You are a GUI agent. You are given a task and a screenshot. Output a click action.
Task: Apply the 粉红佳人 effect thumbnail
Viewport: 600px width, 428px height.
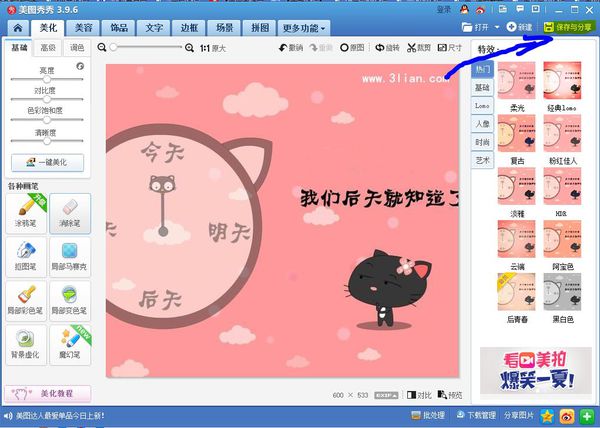pyautogui.click(x=562, y=133)
